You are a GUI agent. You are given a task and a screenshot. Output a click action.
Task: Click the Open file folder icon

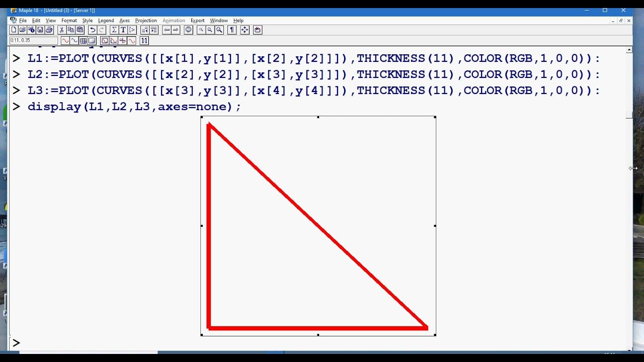(23, 30)
